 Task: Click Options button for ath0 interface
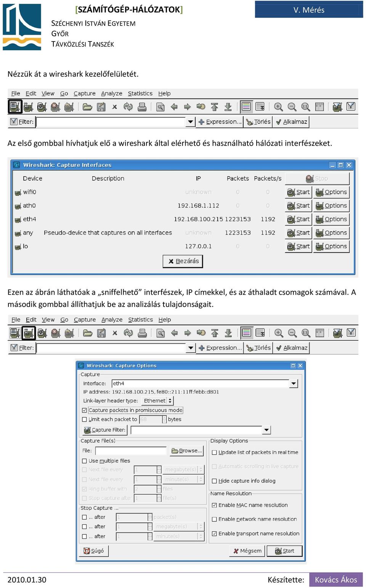point(331,206)
